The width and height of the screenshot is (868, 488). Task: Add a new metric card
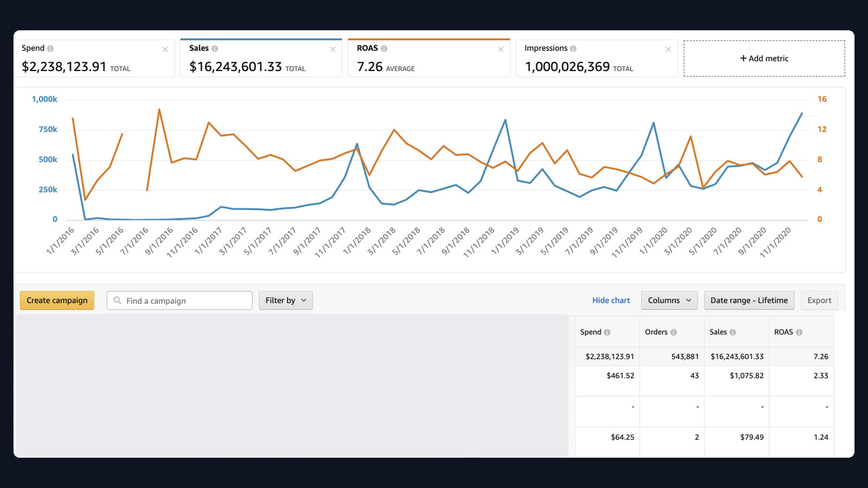pyautogui.click(x=764, y=59)
